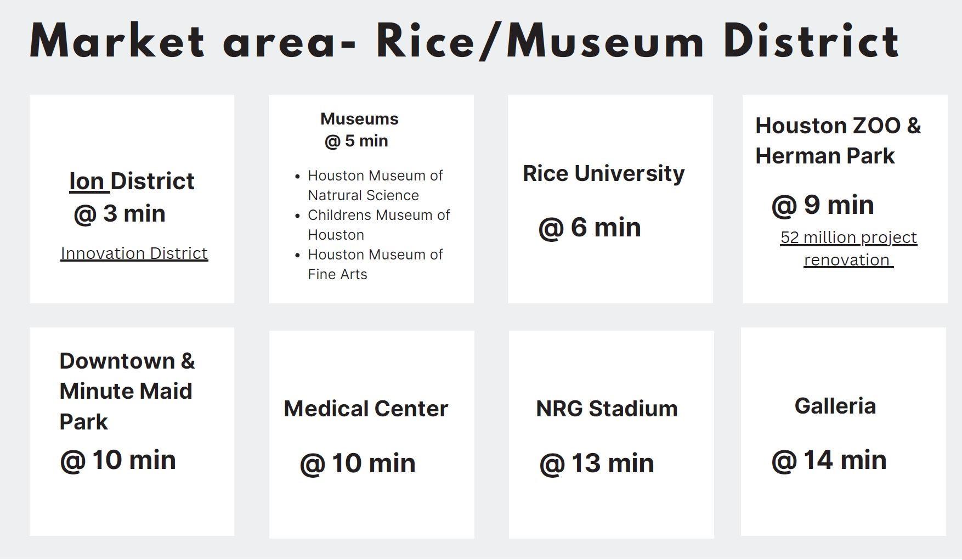Select Downtown & Minute Maid Park heading
This screenshot has width=962, height=560.
pyautogui.click(x=127, y=391)
